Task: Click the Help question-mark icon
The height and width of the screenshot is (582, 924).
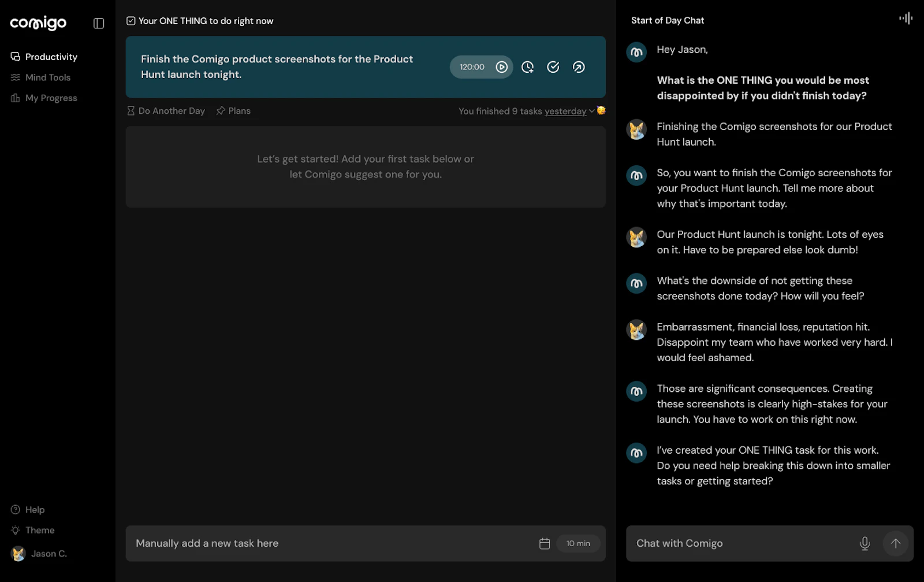Action: click(x=16, y=510)
